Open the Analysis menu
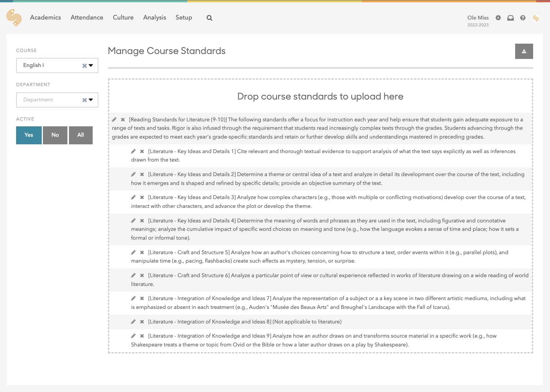The image size is (550, 392). click(x=154, y=18)
